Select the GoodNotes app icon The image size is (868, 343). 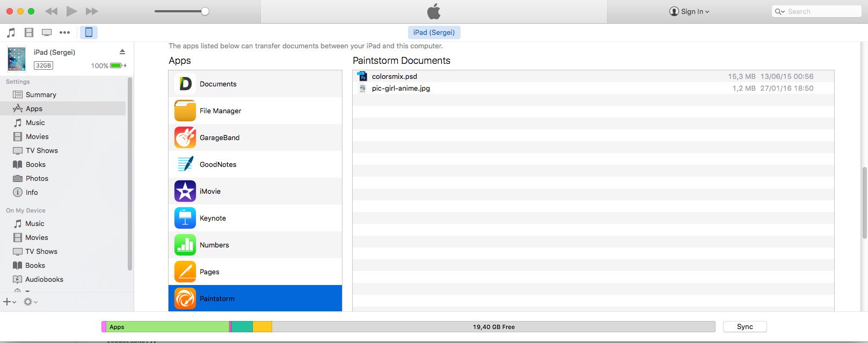coord(185,164)
